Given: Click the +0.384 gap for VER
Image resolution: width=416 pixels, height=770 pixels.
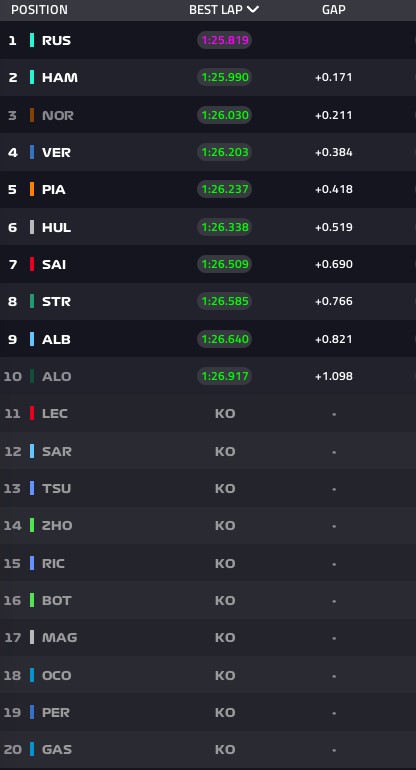Looking at the screenshot, I should pyautogui.click(x=333, y=152).
